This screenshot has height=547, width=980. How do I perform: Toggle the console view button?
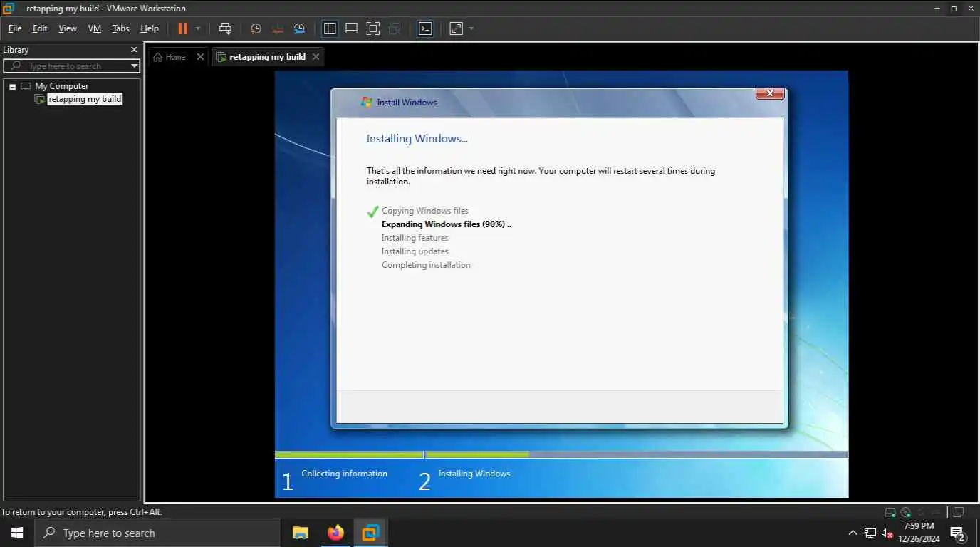tap(425, 28)
